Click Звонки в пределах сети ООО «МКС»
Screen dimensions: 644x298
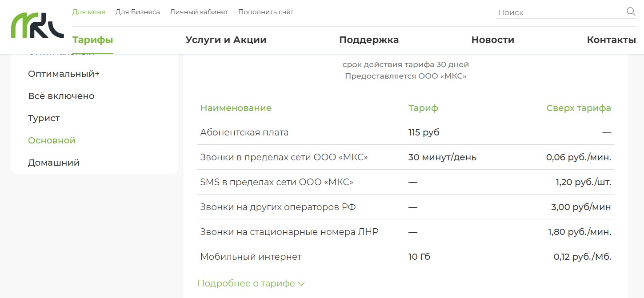284,157
